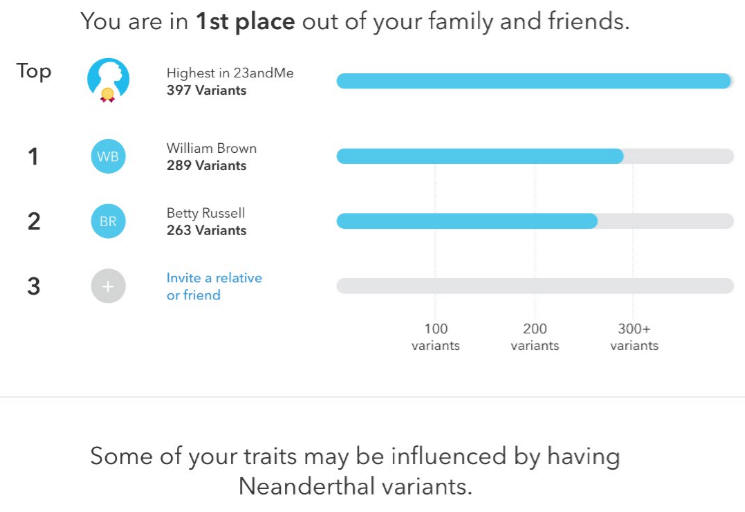Click the 289 Variants count text
The width and height of the screenshot is (745, 512).
[207, 165]
